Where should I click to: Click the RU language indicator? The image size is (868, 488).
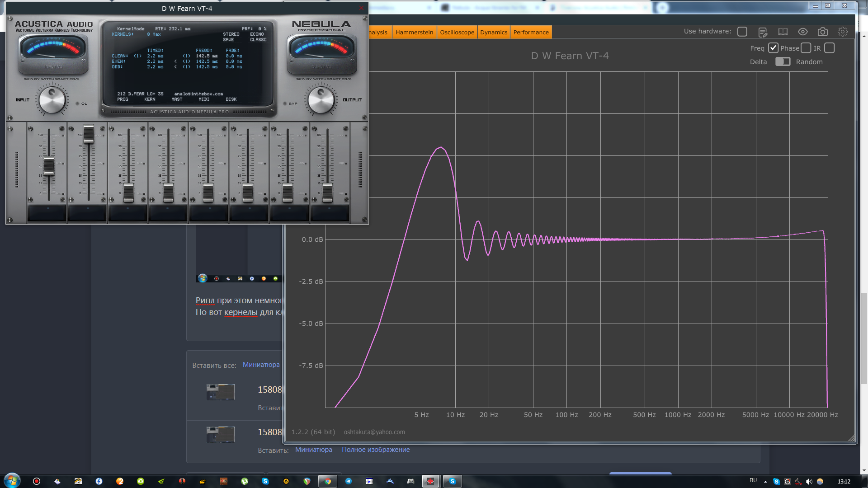pos(753,481)
